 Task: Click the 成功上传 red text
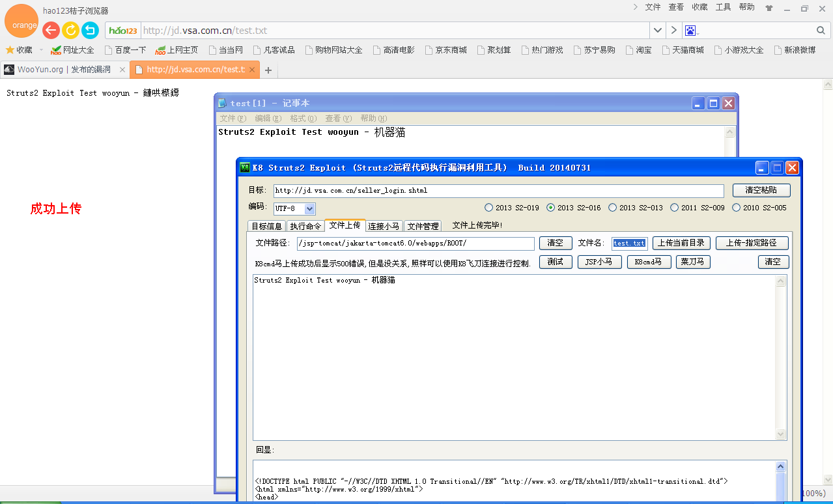coord(56,209)
